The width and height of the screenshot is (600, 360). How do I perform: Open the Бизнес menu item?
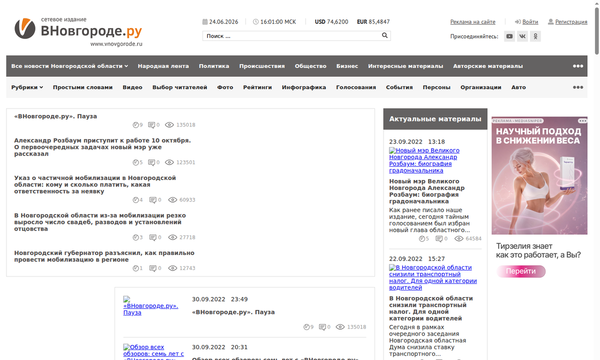[x=347, y=66]
